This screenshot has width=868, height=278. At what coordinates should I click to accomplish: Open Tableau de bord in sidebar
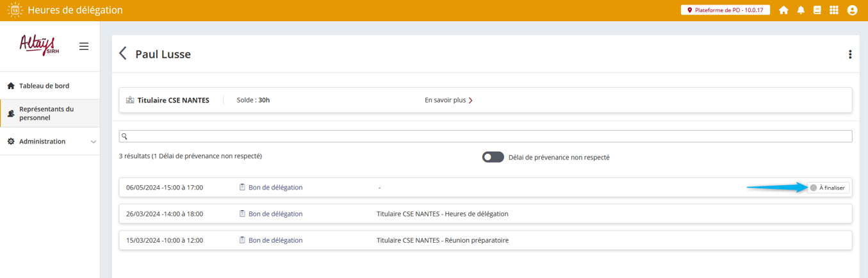pos(44,86)
